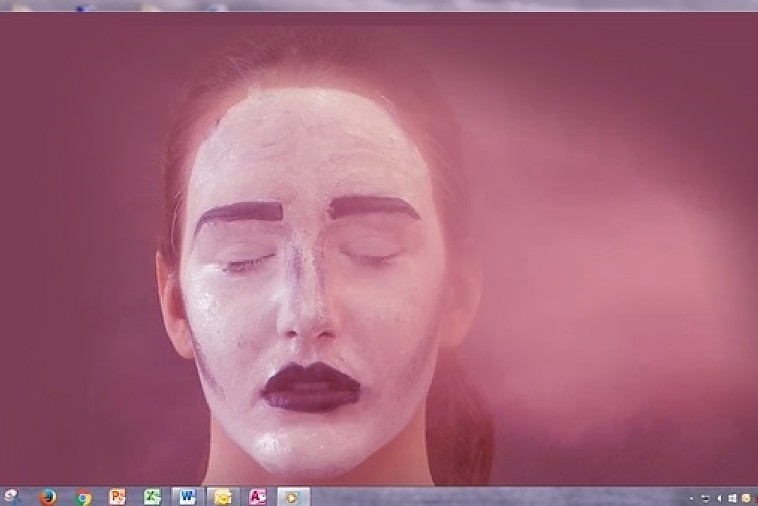The image size is (758, 506).
Task: Open Google Chrome from the taskbar
Action: click(x=83, y=497)
